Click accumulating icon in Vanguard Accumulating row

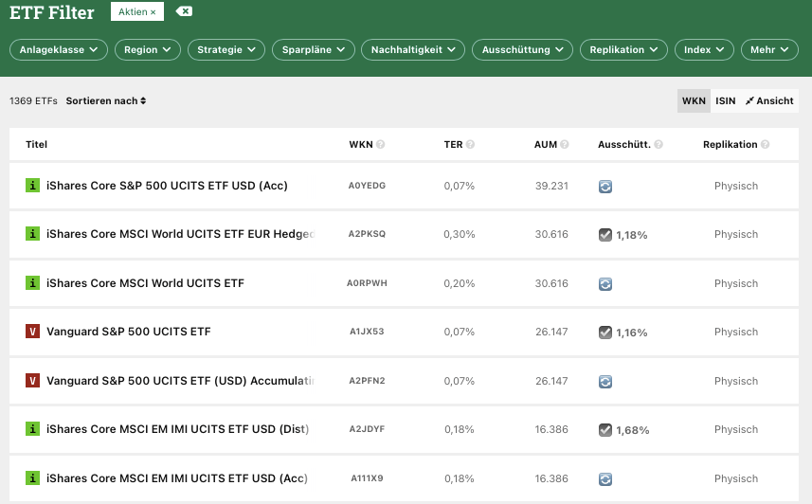605,382
